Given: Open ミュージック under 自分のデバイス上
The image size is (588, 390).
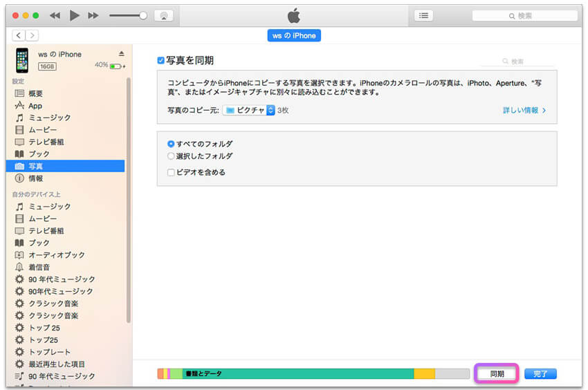Looking at the screenshot, I should coord(65,207).
